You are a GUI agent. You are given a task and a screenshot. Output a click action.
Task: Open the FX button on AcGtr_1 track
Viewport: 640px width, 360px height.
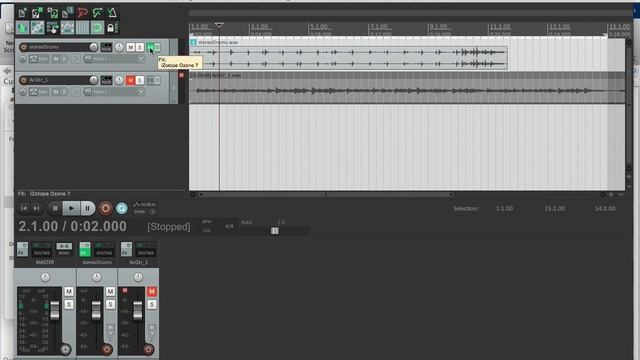(x=150, y=80)
